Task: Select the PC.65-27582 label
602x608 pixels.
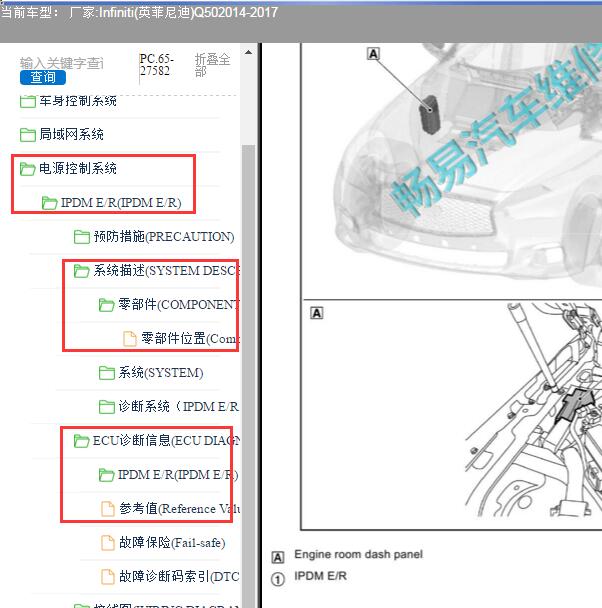Action: (x=157, y=65)
